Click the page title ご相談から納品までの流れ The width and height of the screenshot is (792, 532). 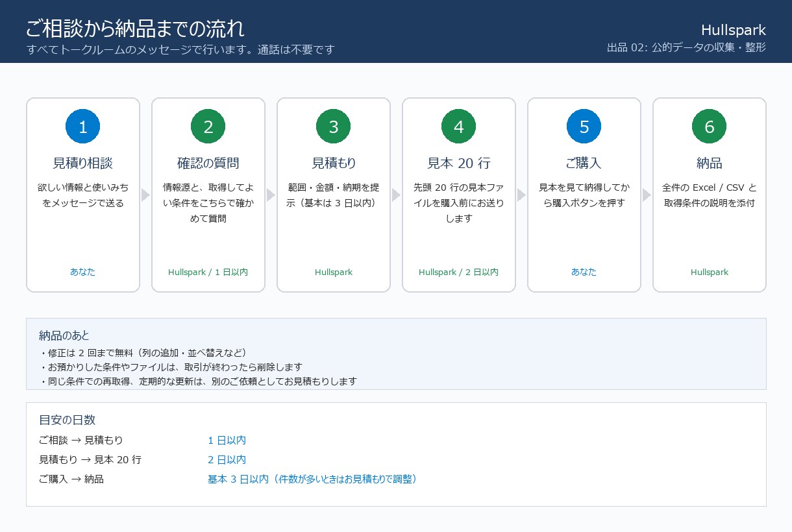[x=135, y=29]
